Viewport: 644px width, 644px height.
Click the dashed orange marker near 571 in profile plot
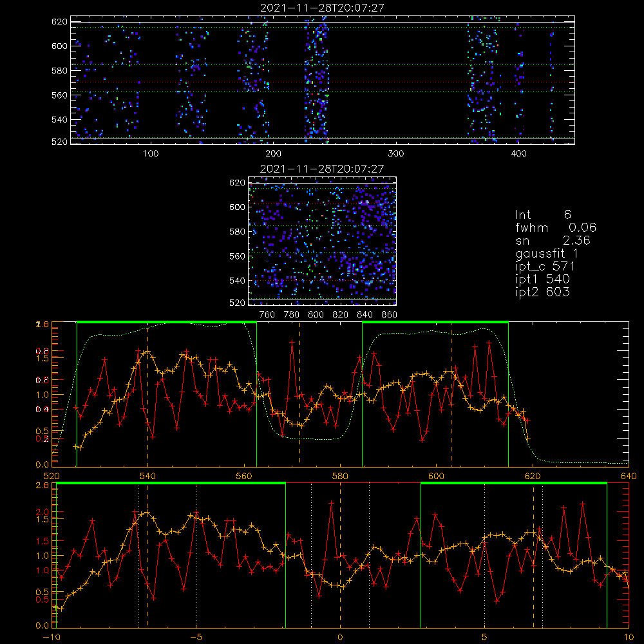(300, 394)
